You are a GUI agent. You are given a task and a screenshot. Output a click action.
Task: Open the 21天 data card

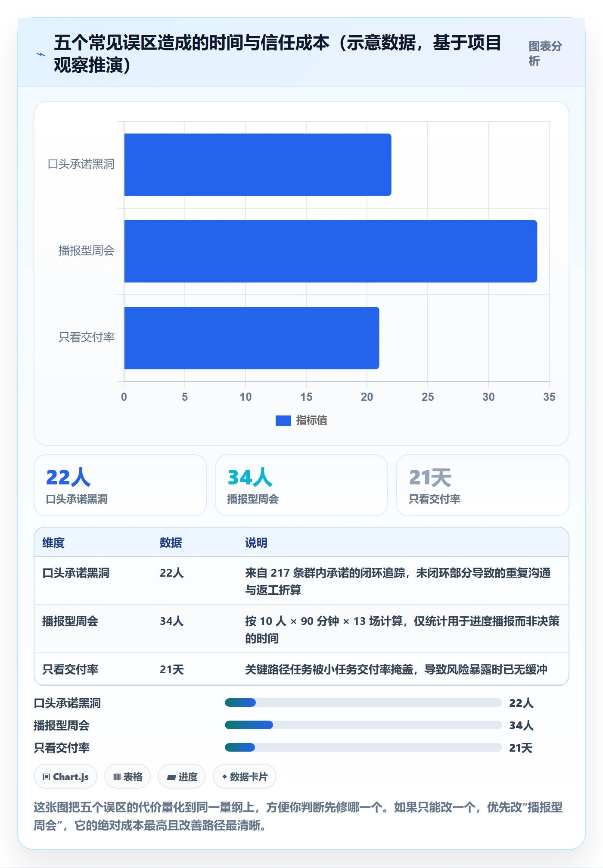click(483, 485)
